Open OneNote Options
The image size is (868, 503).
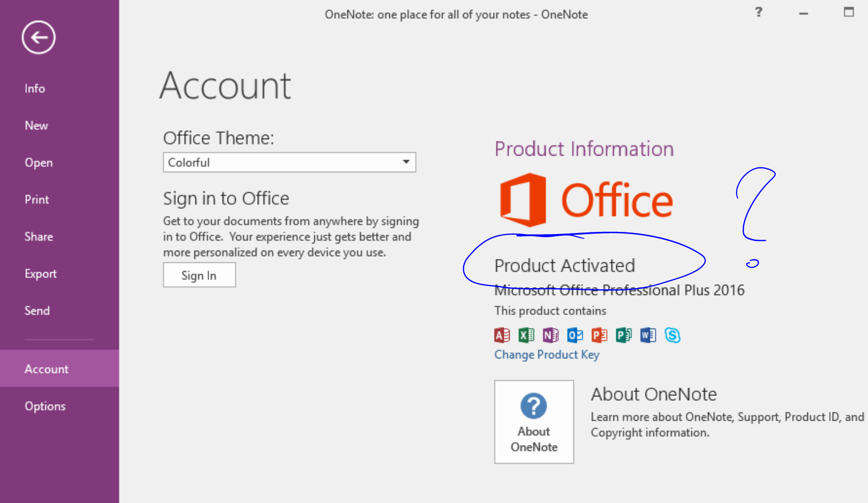(x=45, y=406)
